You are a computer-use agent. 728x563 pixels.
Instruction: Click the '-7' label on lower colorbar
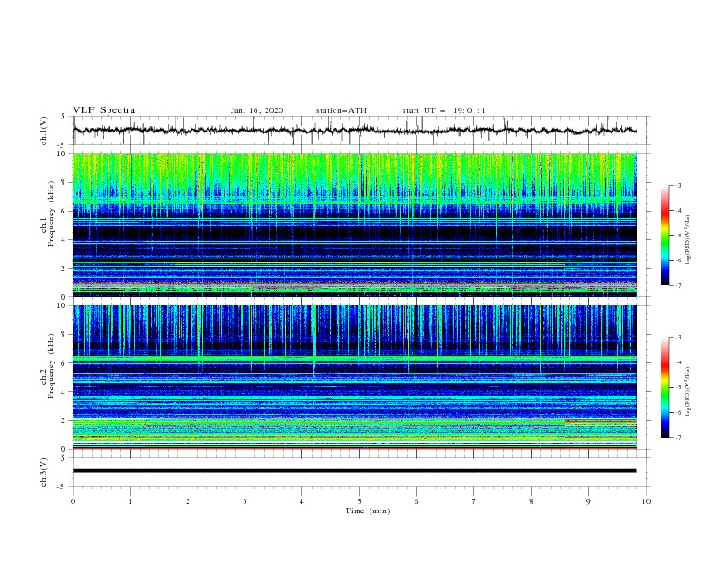click(x=678, y=438)
